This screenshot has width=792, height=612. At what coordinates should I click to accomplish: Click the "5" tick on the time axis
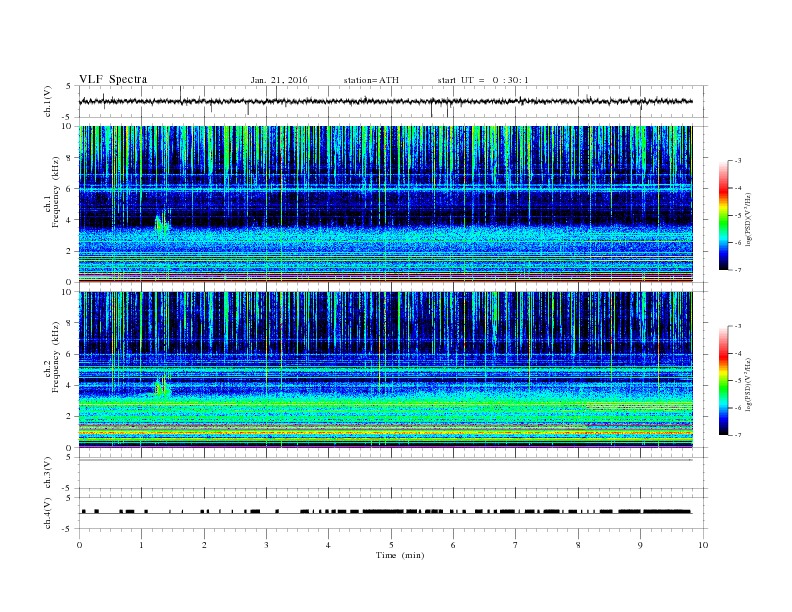[x=391, y=545]
